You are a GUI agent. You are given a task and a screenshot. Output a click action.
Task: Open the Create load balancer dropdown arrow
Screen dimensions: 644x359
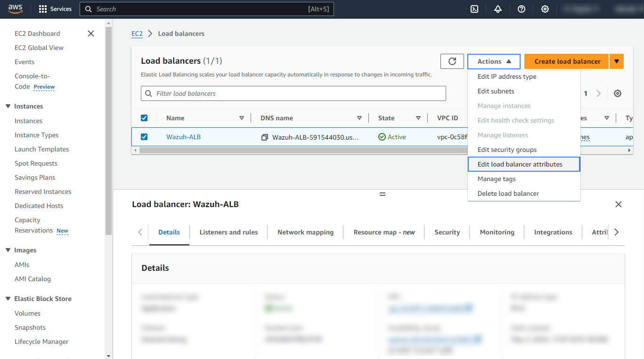(x=617, y=61)
